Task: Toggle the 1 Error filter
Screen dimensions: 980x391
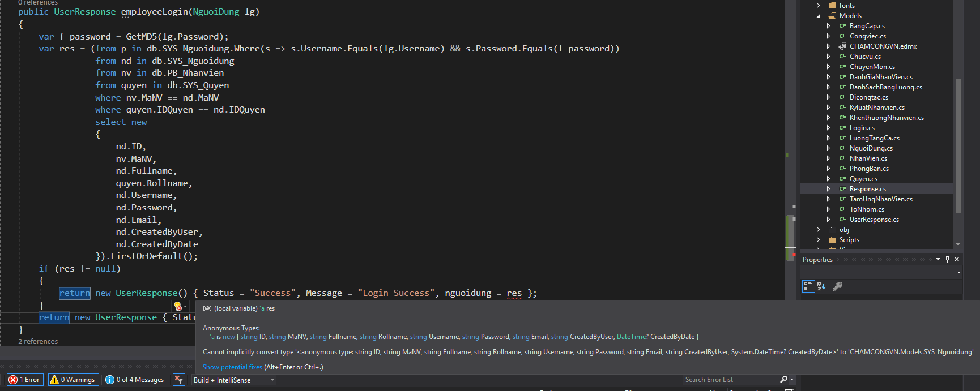Action: 24,380
